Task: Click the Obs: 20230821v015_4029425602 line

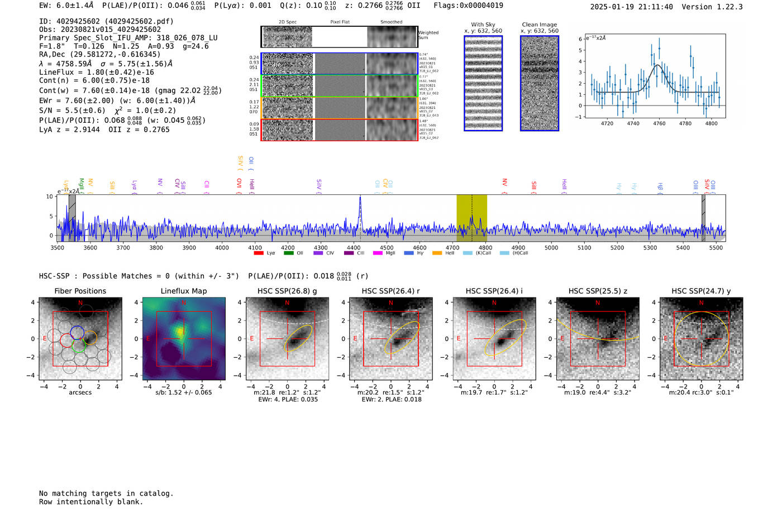Action: point(100,30)
